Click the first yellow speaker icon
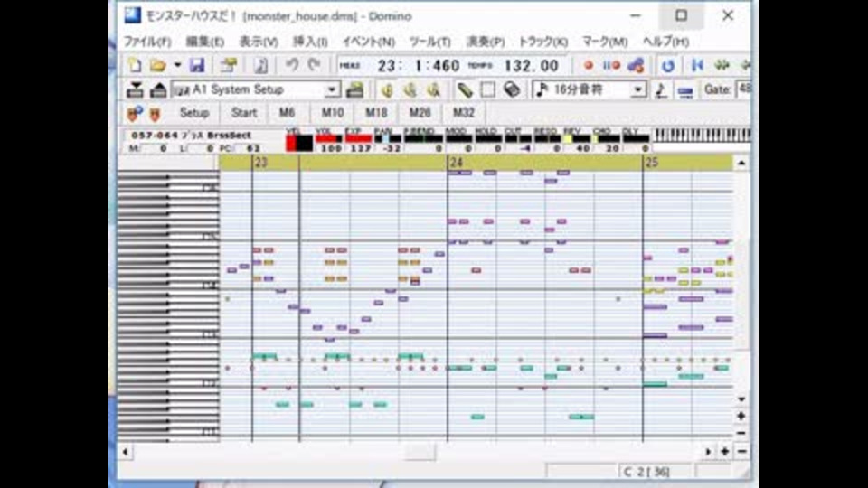The height and width of the screenshot is (488, 868). pos(387,89)
